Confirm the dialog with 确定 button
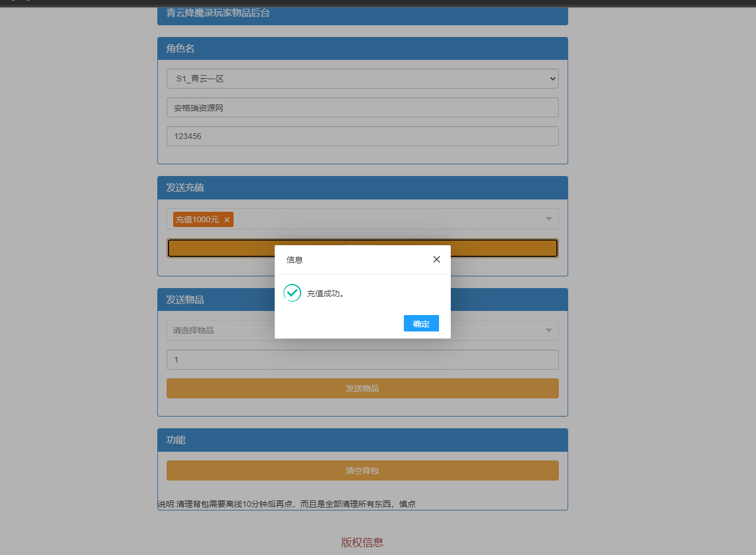 pos(421,324)
